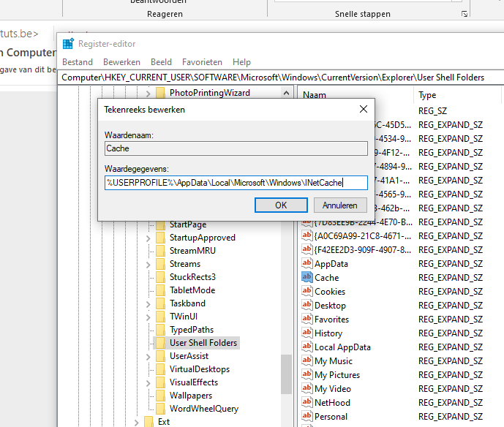The height and width of the screenshot is (427, 504).
Task: Click the Desktop value icon
Action: click(306, 306)
